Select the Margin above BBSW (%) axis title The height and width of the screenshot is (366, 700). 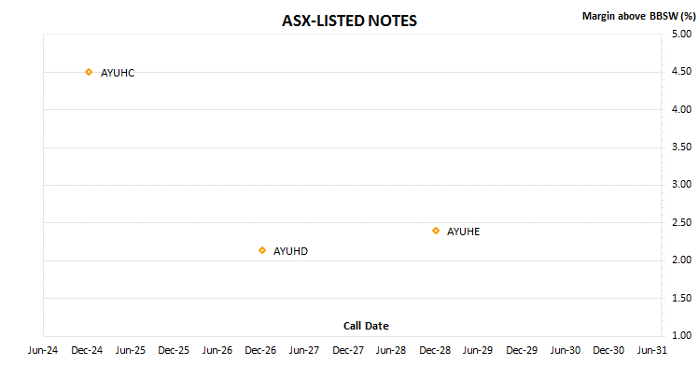[639, 16]
